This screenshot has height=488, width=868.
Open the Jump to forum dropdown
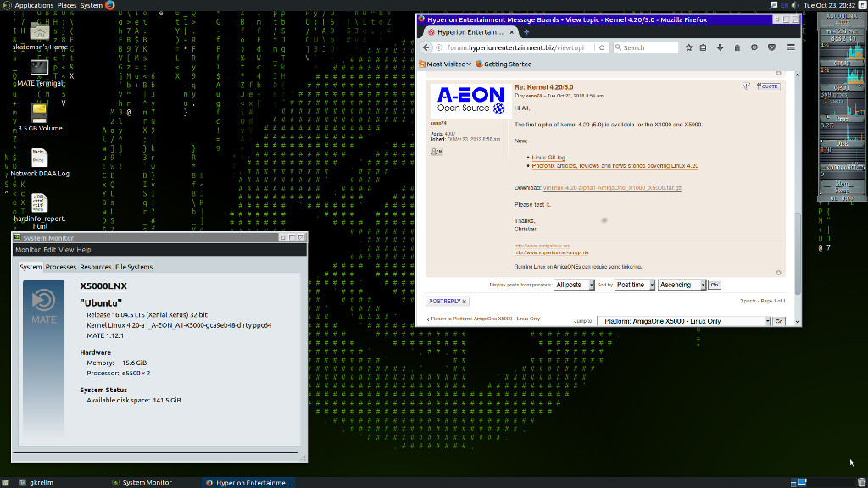tap(684, 321)
